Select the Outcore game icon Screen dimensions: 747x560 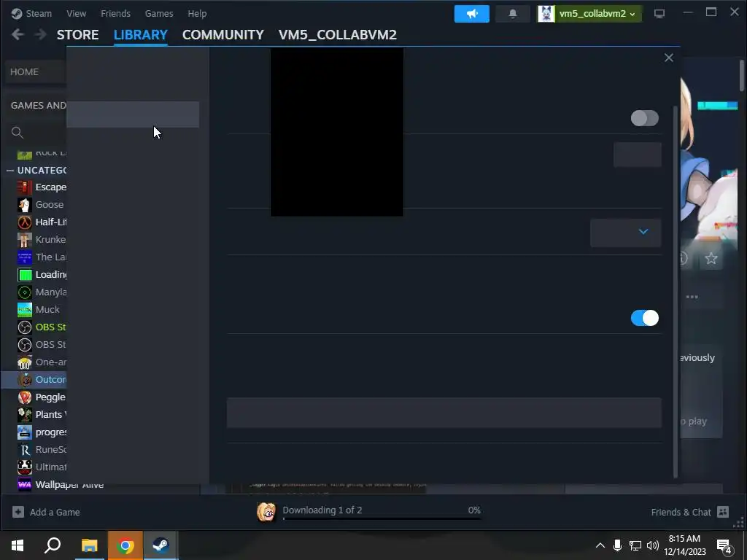point(25,379)
